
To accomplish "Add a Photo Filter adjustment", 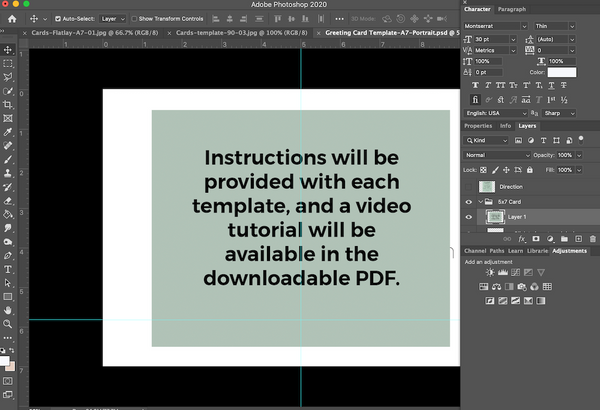I will pos(522,287).
